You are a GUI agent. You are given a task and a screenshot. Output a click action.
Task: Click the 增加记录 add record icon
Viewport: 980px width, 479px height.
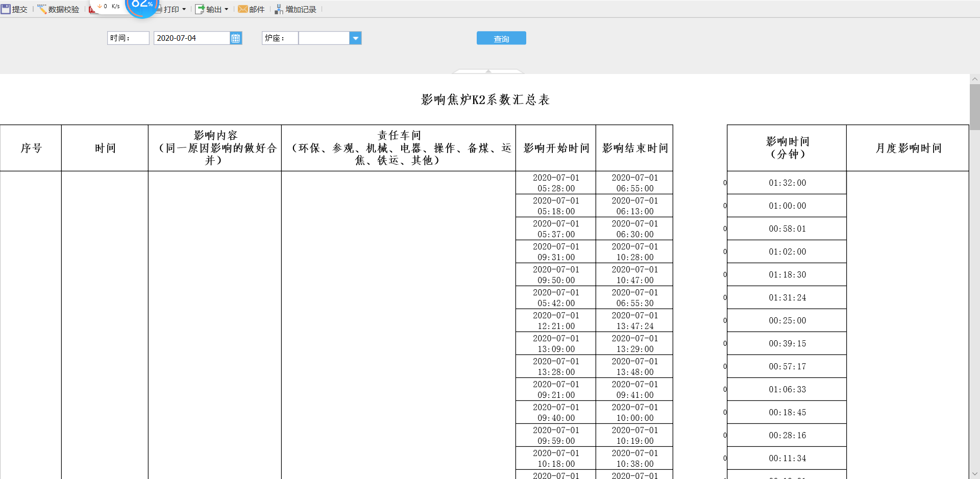(279, 9)
